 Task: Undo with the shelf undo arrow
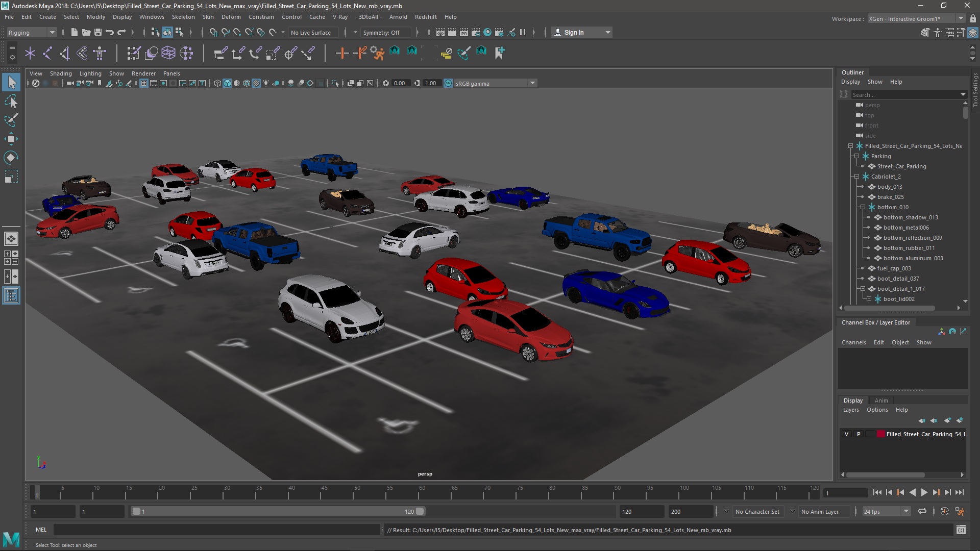[x=110, y=32]
